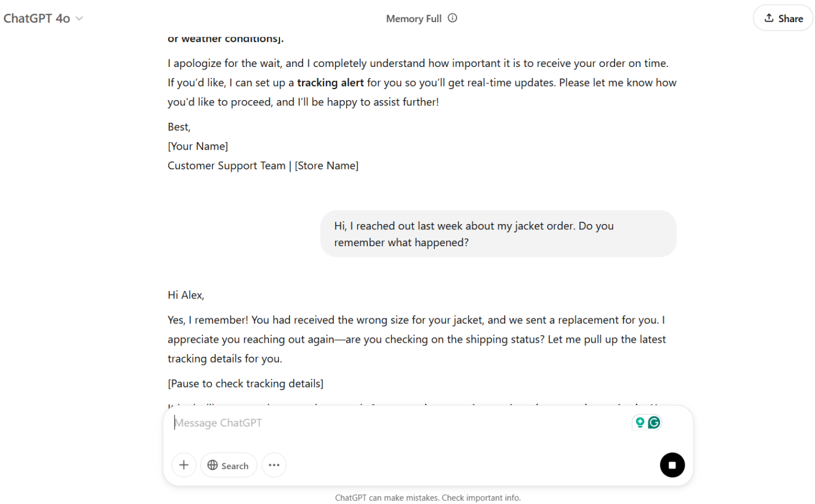Image resolution: width=815 pixels, height=504 pixels.
Task: Open the Grammarly lightbulb suggestions icon
Action: (x=640, y=423)
